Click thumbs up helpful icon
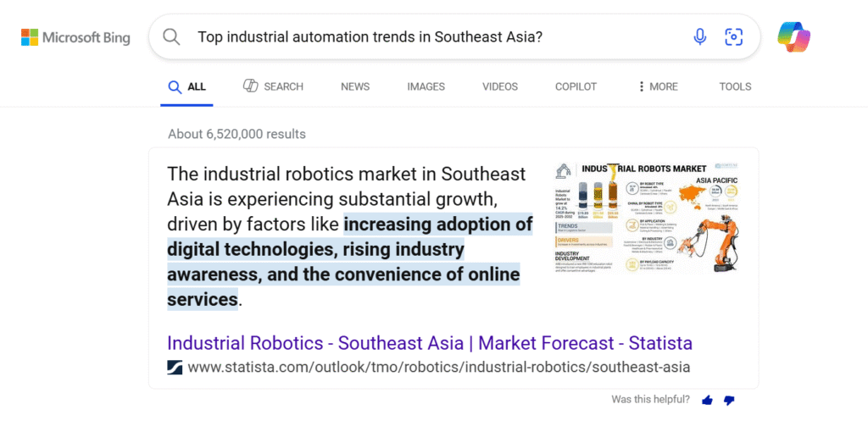Viewport: 868px width, 421px height. pyautogui.click(x=707, y=400)
